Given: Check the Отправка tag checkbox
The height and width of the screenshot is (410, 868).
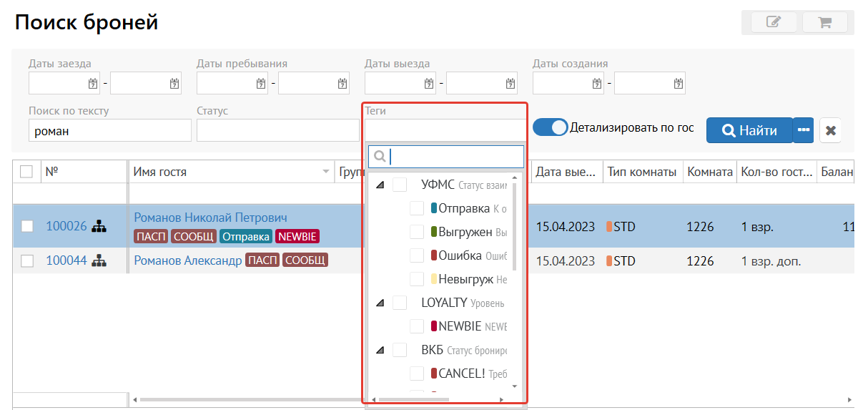Looking at the screenshot, I should pos(417,209).
